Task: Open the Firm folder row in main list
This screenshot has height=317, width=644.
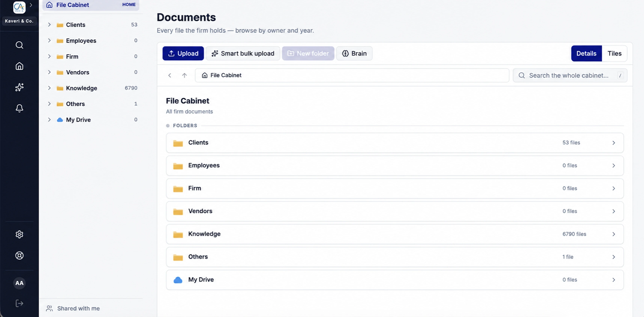Action: click(x=395, y=188)
